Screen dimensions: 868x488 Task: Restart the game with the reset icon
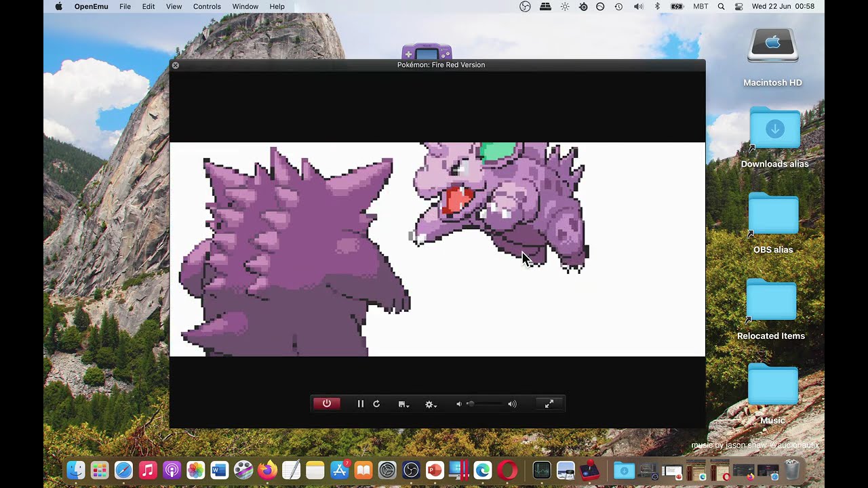[376, 404]
